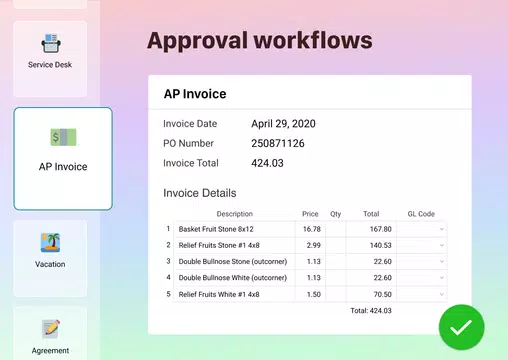Click the Qty column header

click(336, 214)
